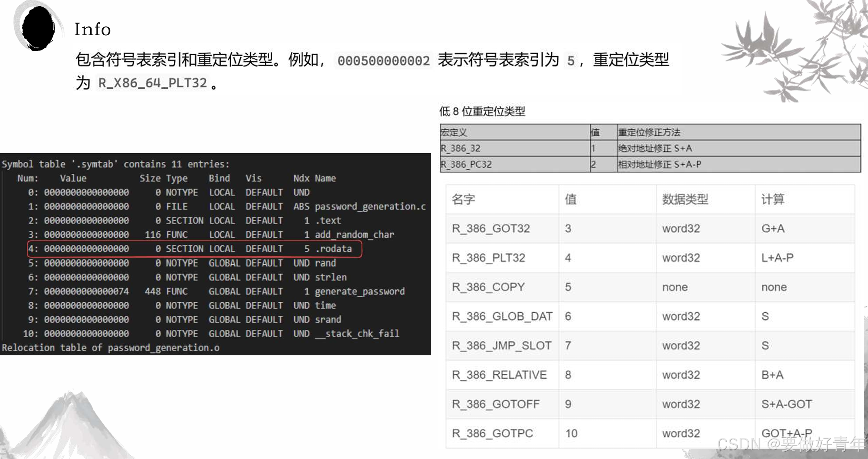This screenshot has height=459, width=868.
Task: Click the black ink circle logo
Action: (x=38, y=28)
